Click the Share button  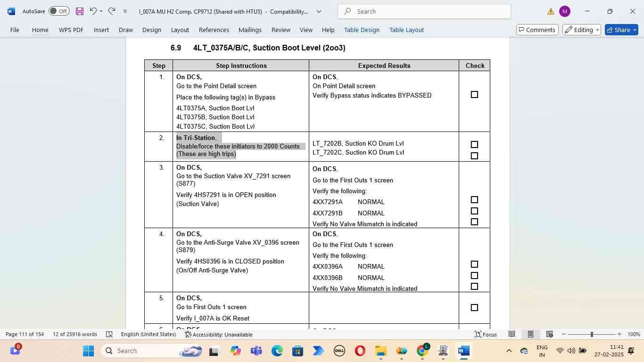(621, 30)
